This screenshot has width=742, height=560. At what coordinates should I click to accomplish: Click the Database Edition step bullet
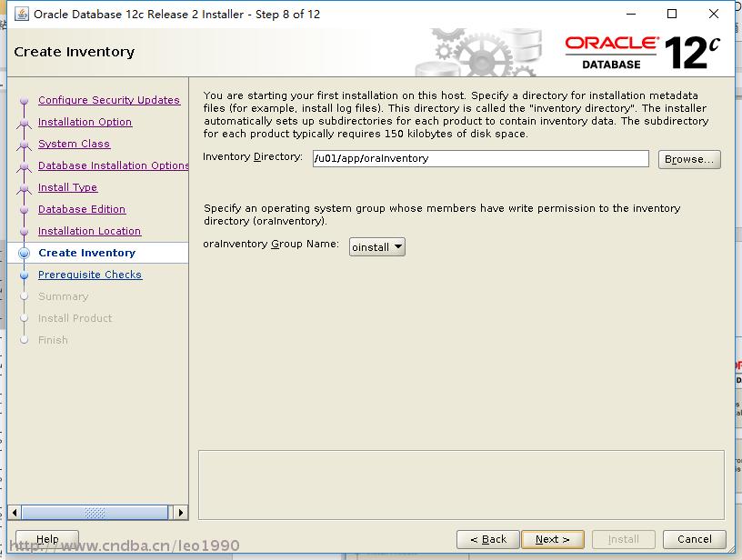pos(25,209)
